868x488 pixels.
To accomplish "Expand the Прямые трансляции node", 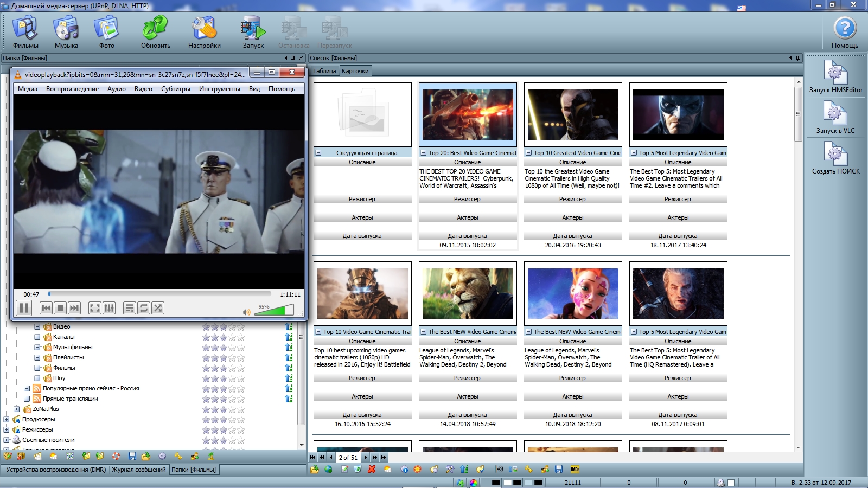I will (27, 399).
